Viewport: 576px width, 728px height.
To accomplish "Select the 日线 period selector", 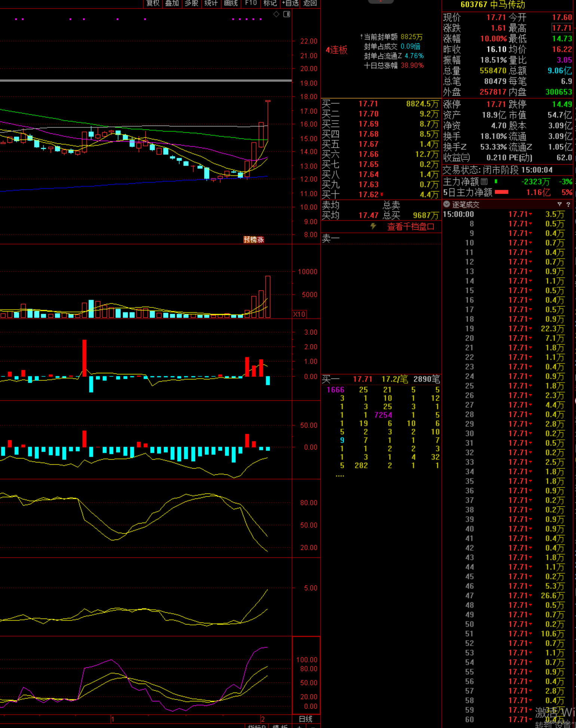I will coord(306,719).
